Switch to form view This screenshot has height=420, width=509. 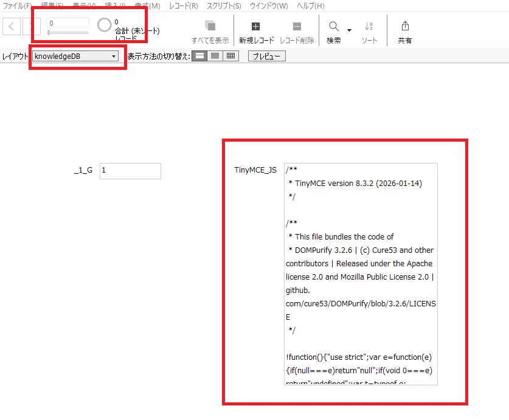[199, 56]
